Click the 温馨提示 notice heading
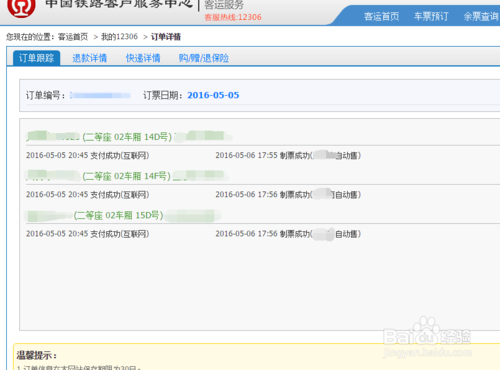Screen dimensions: 500x370 click(x=37, y=355)
